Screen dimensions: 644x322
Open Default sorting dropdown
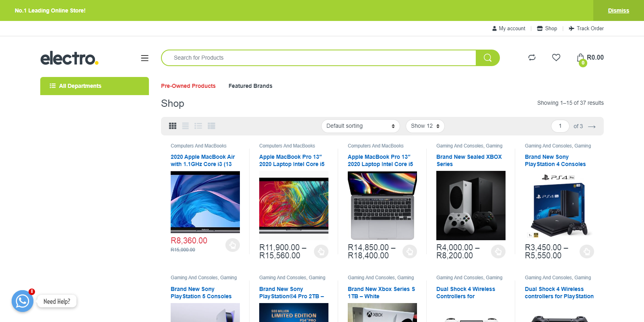click(x=360, y=126)
